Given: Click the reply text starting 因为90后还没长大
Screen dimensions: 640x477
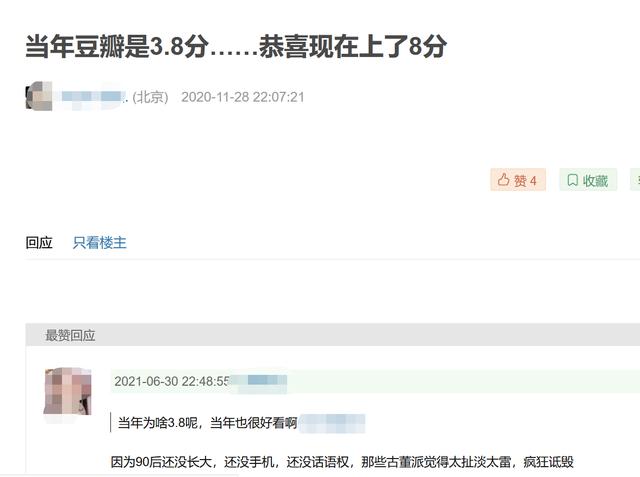Looking at the screenshot, I should pos(342,462).
